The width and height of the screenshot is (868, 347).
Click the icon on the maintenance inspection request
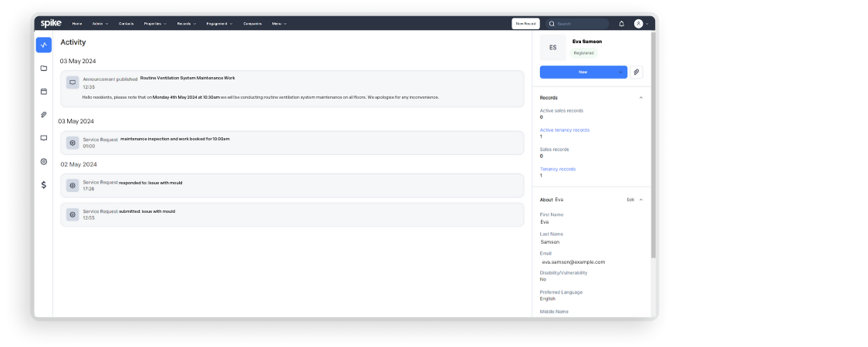pos(73,143)
